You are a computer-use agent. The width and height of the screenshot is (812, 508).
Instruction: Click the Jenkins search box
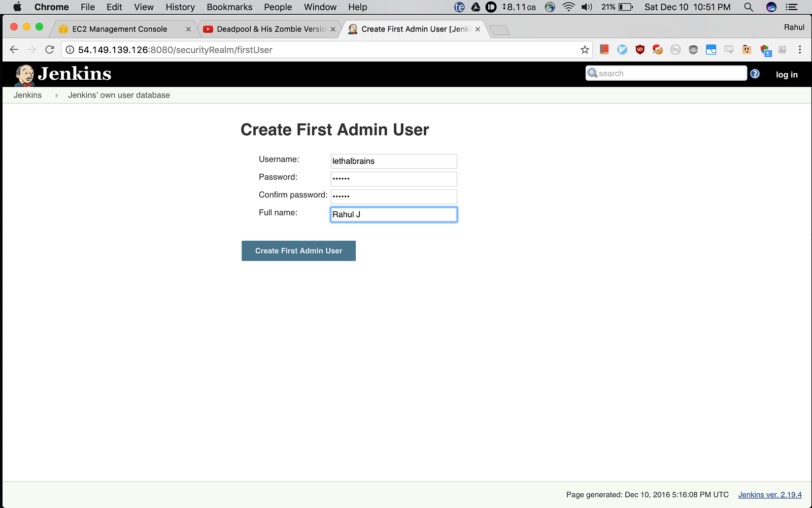coord(666,73)
